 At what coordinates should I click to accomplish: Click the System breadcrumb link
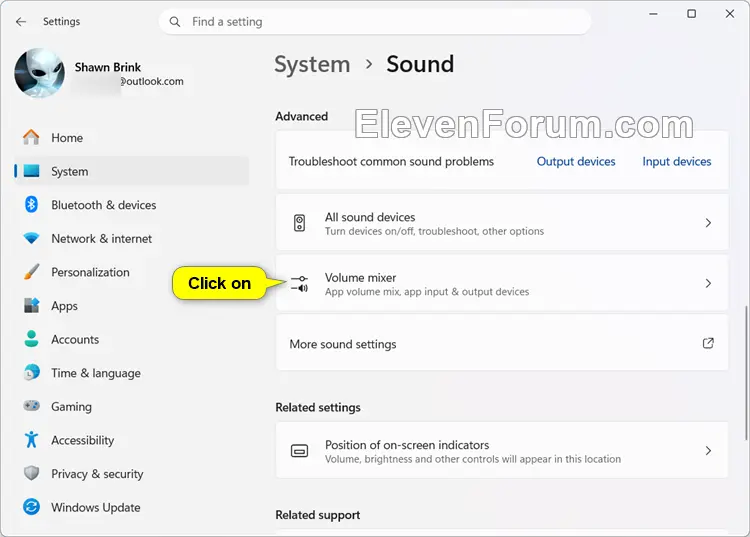pos(312,65)
